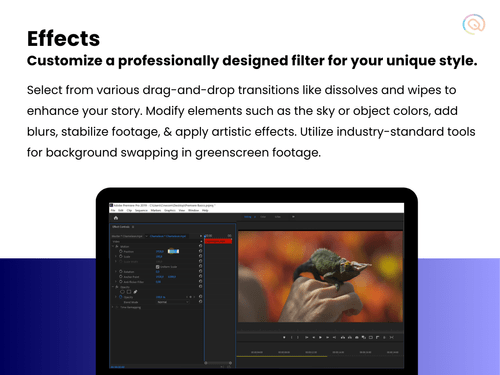The height and width of the screenshot is (375, 500).
Task: Toggle the Anchor Point animation stopwatch
Action: pos(121,276)
